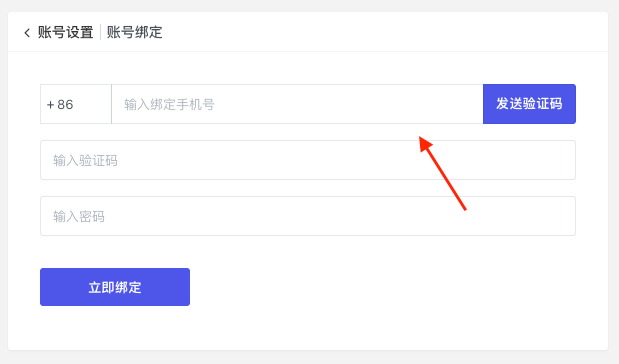Click the 输入绑定手机号 placeholder text
Viewport: 619px width, 364px height.
(169, 105)
